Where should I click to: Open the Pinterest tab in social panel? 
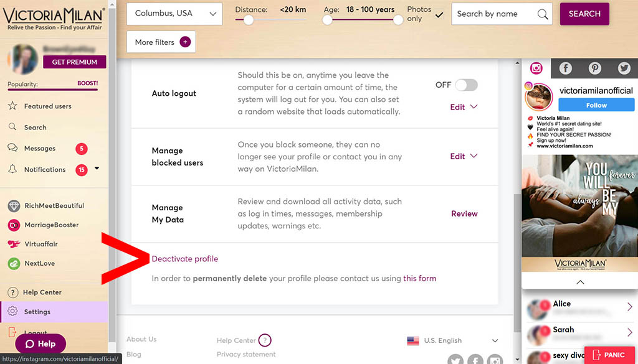point(595,68)
